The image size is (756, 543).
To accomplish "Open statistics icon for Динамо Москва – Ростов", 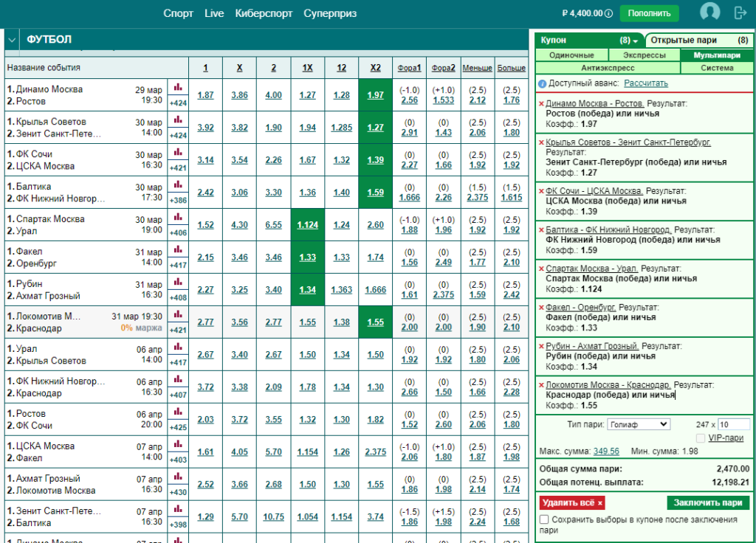I will click(x=178, y=87).
